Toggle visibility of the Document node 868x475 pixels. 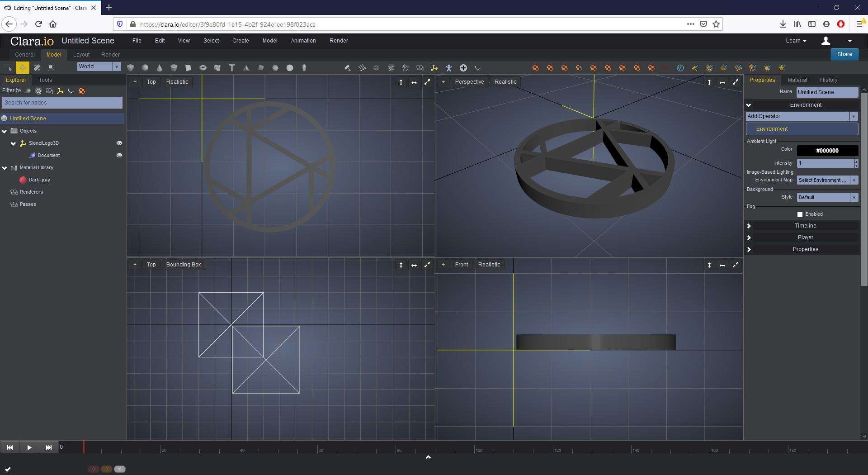[119, 155]
